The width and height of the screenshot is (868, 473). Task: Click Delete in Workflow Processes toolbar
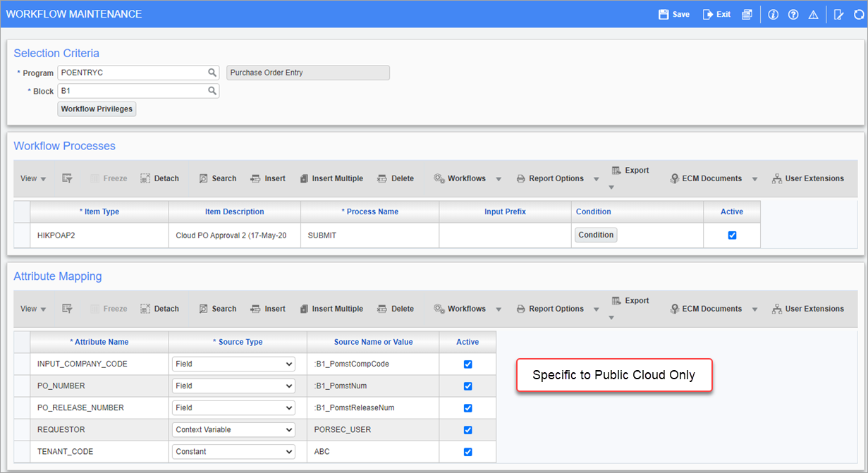pyautogui.click(x=396, y=178)
